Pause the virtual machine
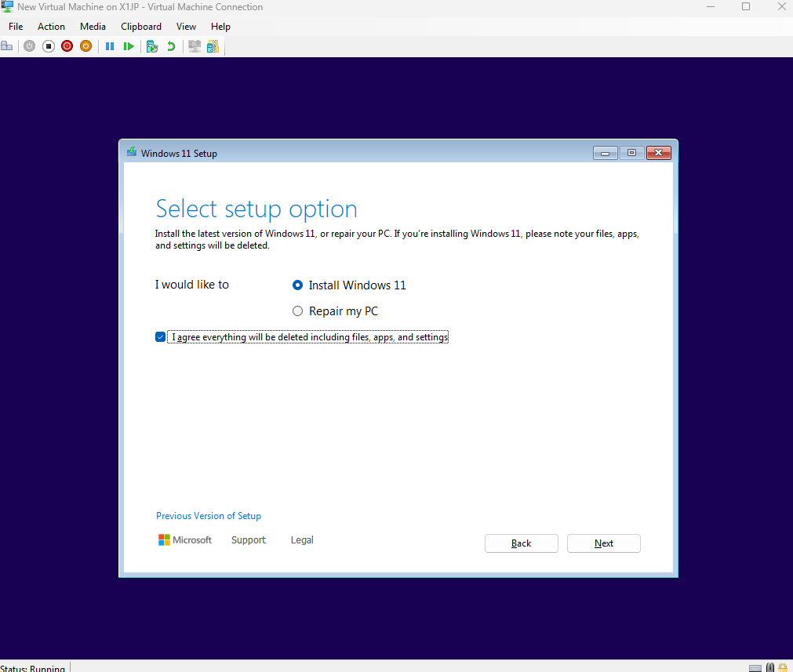This screenshot has height=672, width=793. [110, 46]
